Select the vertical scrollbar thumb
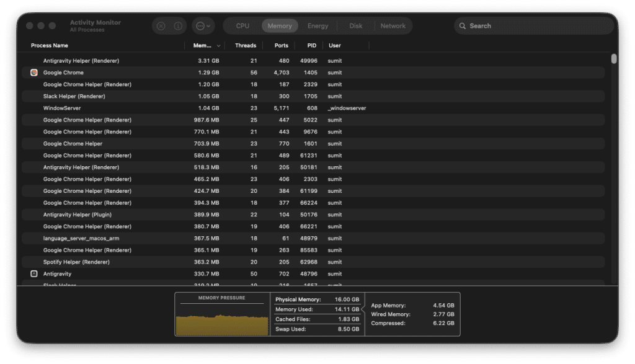Image resolution: width=635 pixels, height=364 pixels. pyautogui.click(x=614, y=59)
